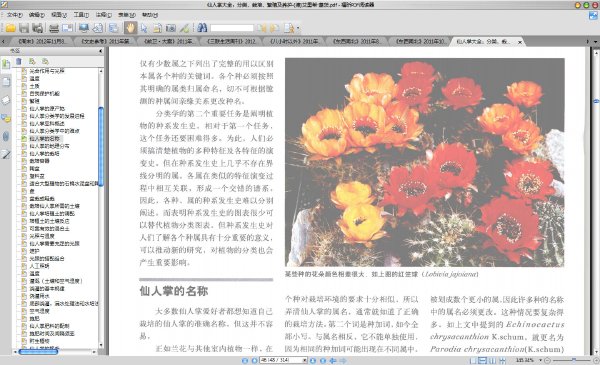Click the monitor icon in the toolbar
Viewport: 600px width, 365px height.
coord(83,28)
